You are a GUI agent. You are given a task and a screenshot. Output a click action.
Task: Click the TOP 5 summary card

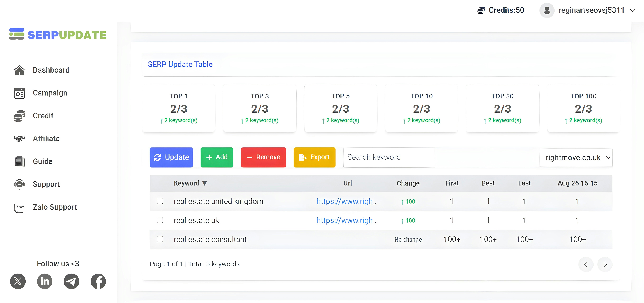click(341, 108)
